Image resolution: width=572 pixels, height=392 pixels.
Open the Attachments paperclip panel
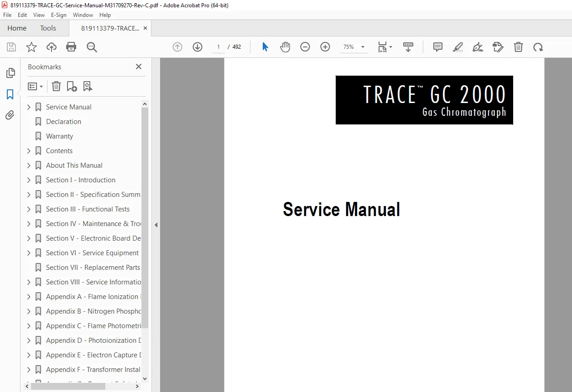pyautogui.click(x=10, y=115)
